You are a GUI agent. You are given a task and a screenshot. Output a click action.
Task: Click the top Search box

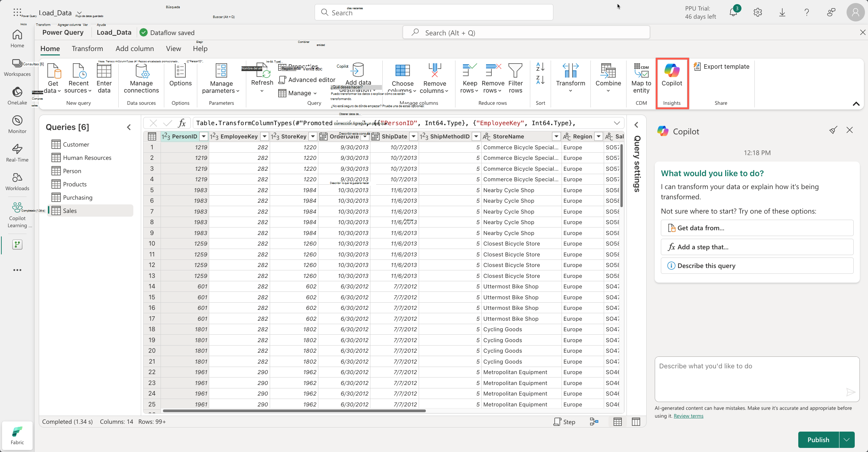(434, 13)
